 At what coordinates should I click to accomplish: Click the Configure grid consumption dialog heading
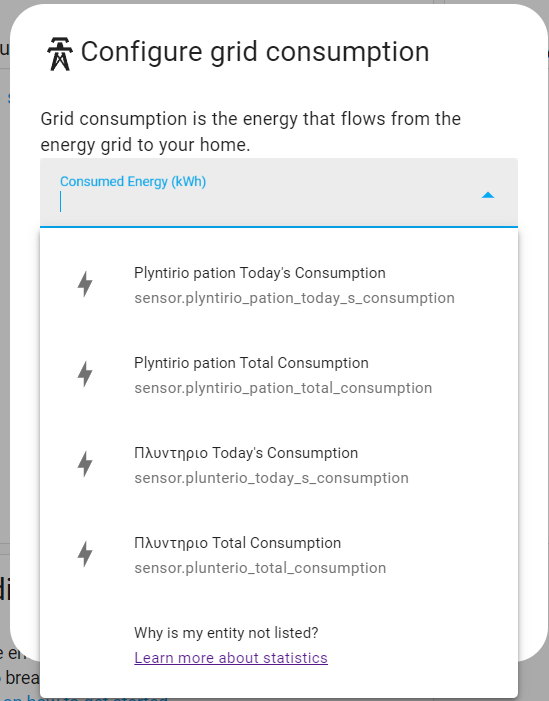(x=255, y=52)
